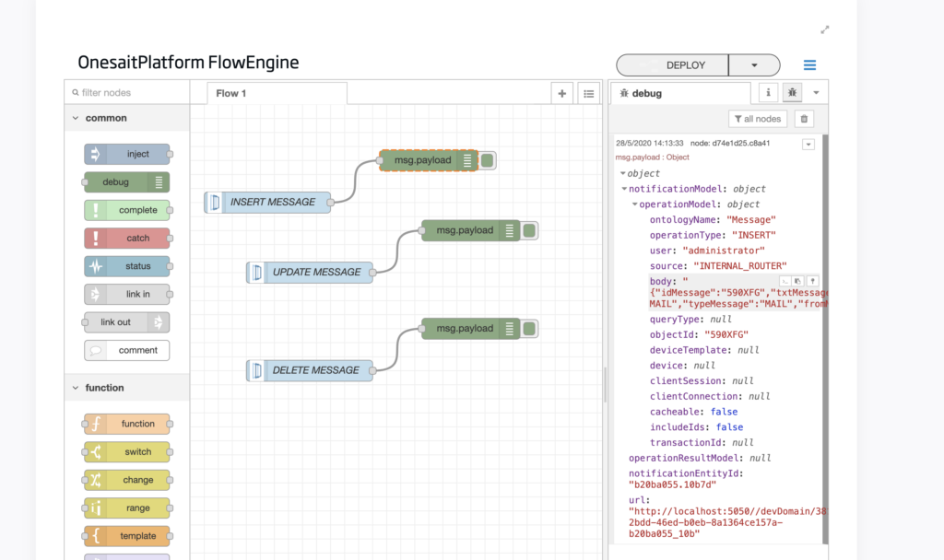The image size is (944, 560).
Task: Click the debug panel vertical scrollbar
Action: (x=825, y=339)
